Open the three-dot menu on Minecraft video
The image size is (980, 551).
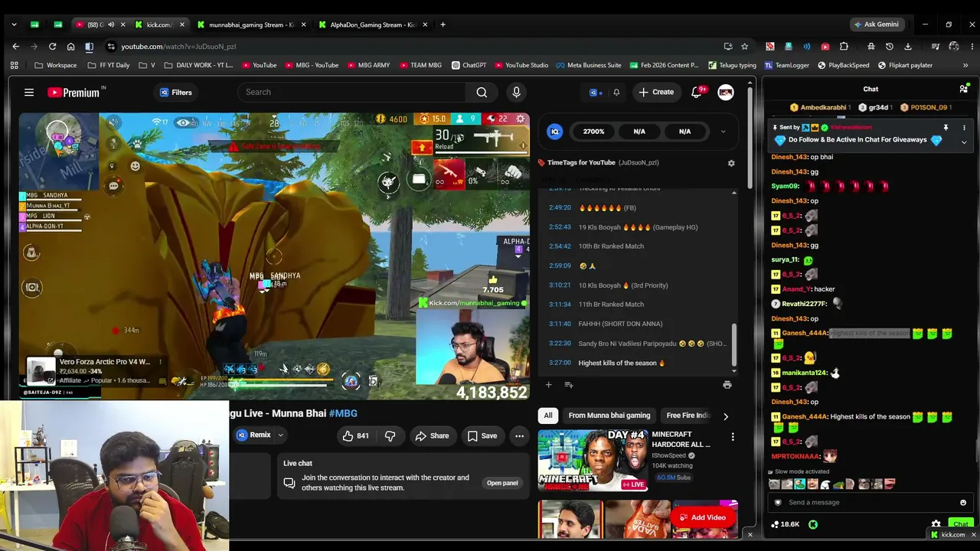tap(733, 437)
